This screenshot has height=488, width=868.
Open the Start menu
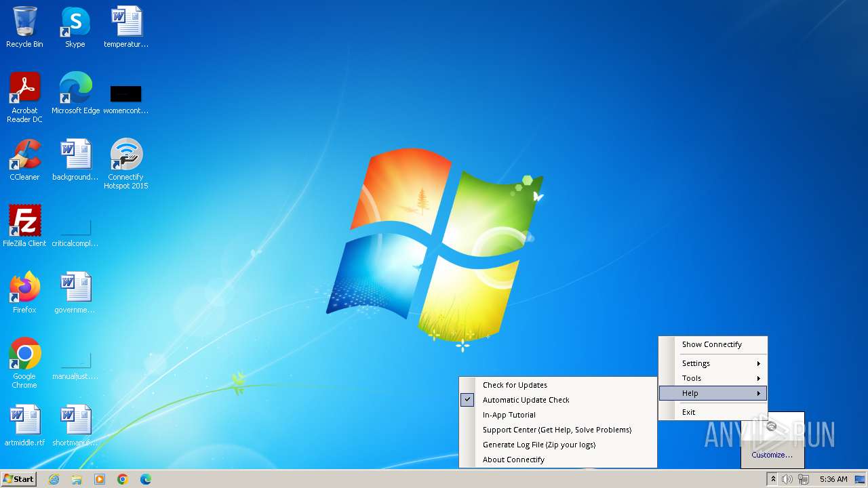click(x=18, y=479)
